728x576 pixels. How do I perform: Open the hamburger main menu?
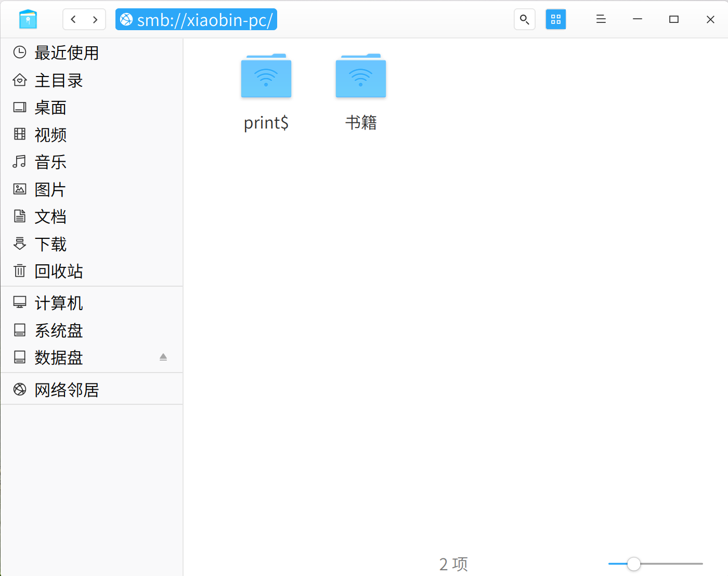[601, 19]
